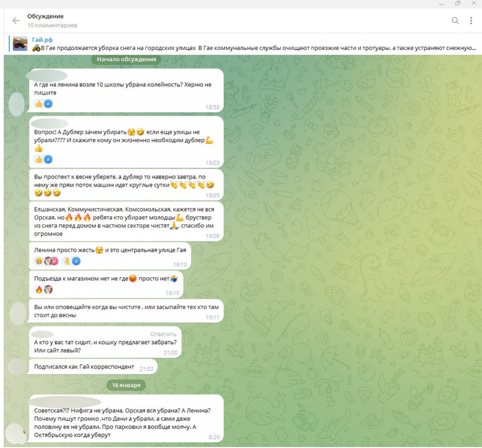Go back using the left arrow
The height and width of the screenshot is (448, 482).
(x=16, y=20)
